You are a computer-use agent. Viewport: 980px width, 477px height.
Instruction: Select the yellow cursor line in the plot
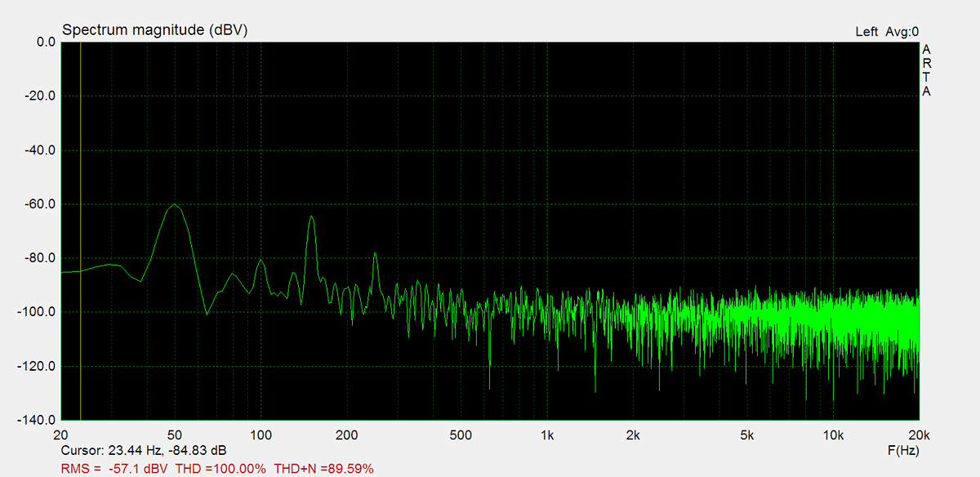pyautogui.click(x=81, y=245)
